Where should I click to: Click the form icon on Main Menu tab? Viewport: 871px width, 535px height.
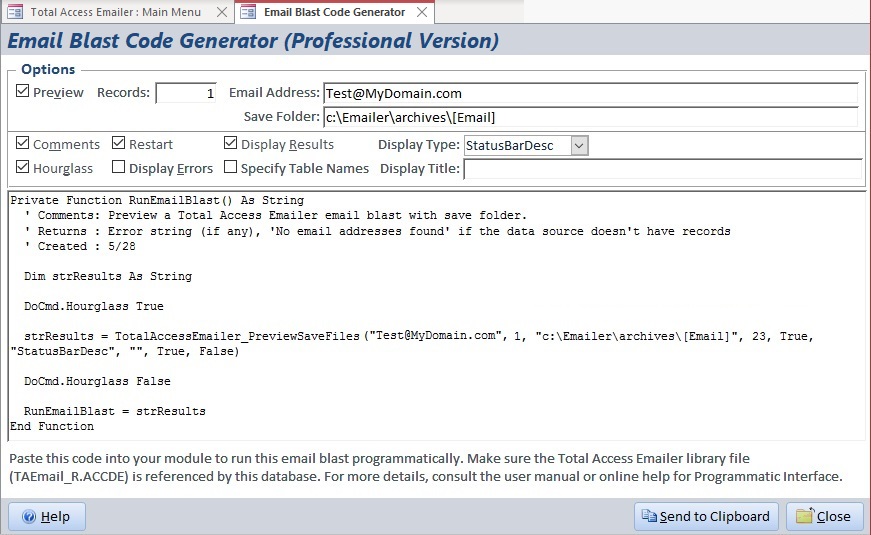point(16,12)
